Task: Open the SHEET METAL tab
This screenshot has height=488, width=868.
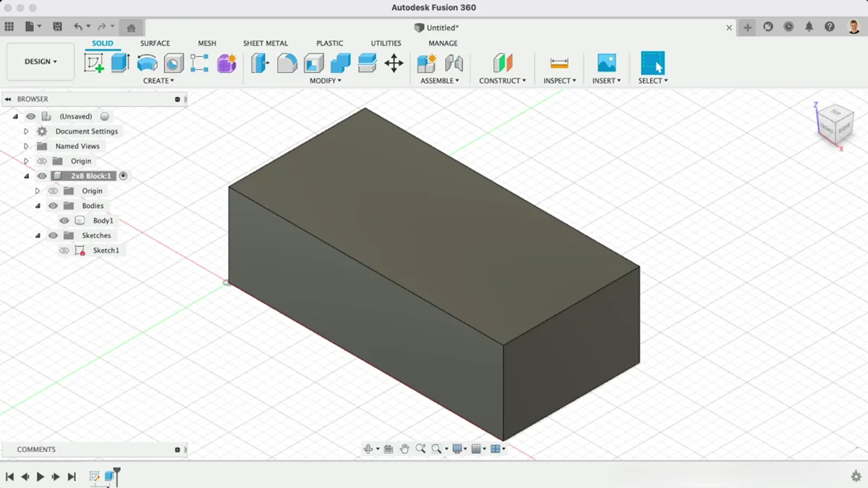Action: point(265,43)
